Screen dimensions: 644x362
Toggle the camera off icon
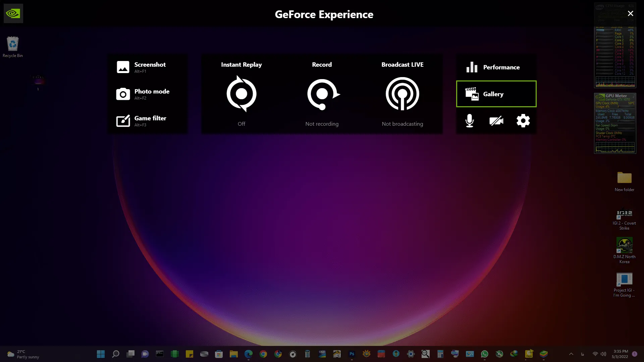(x=496, y=121)
